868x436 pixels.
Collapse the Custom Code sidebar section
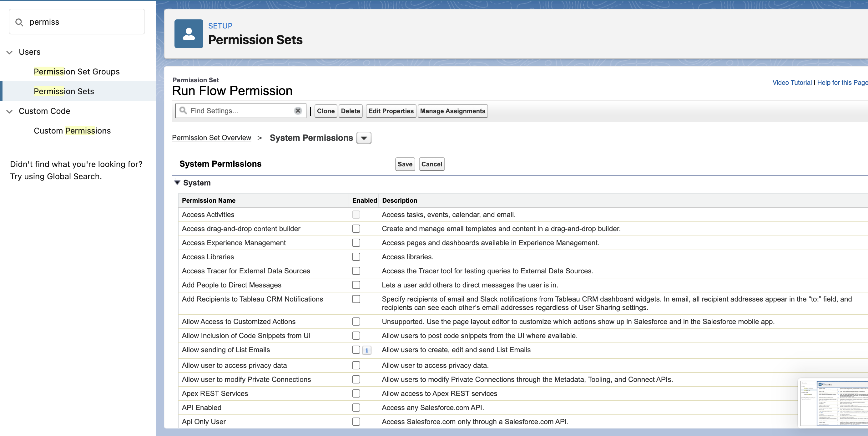click(9, 111)
